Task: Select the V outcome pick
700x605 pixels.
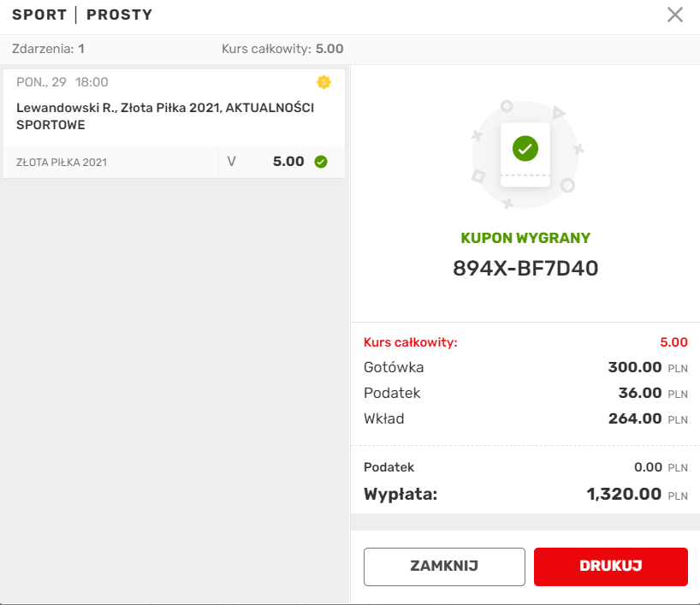Action: pyautogui.click(x=232, y=162)
